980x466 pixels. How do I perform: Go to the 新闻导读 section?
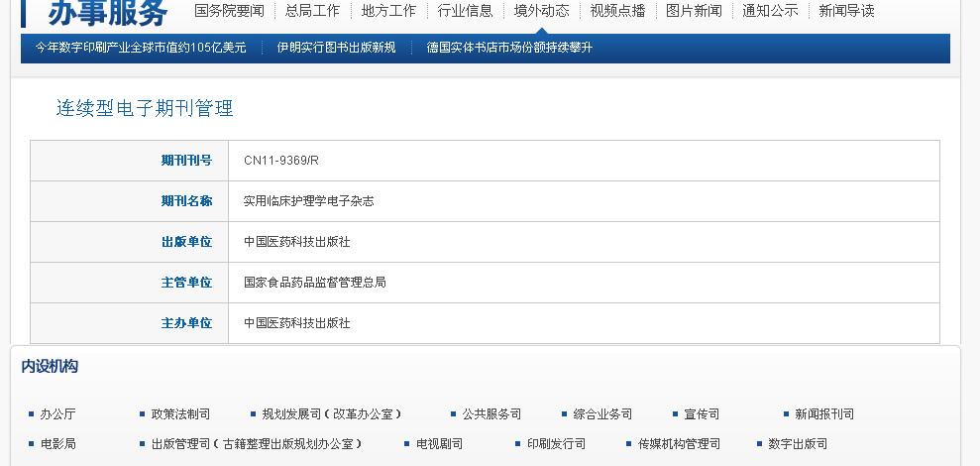846,11
